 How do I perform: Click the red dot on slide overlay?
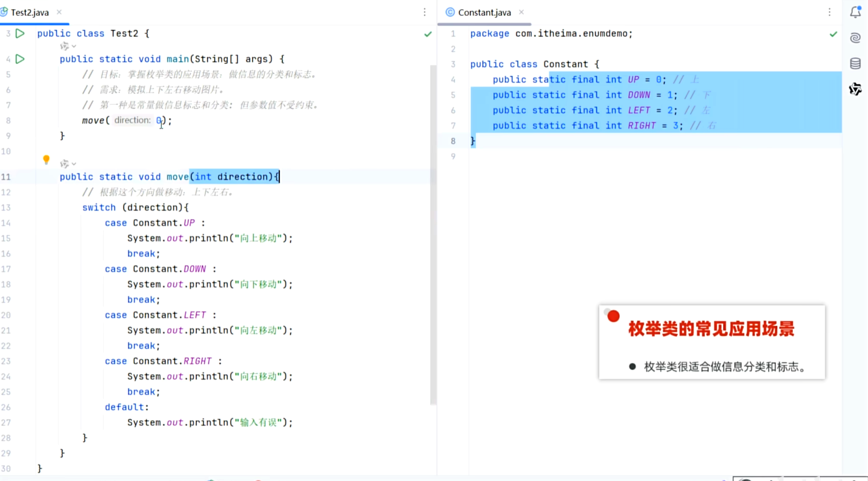[x=614, y=316]
